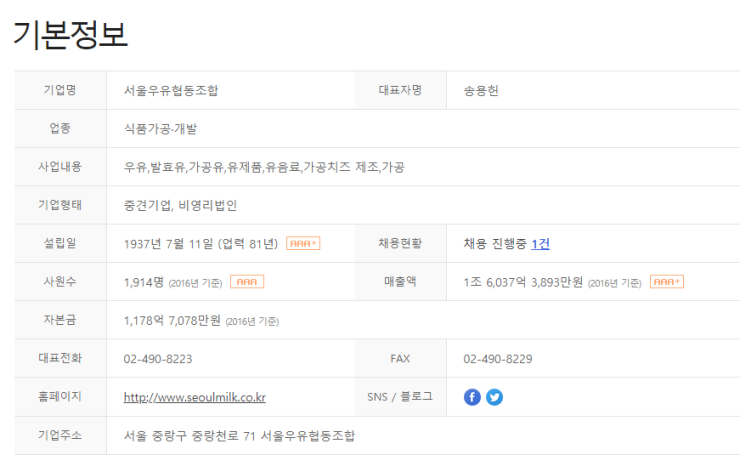Click the '기본정보' heading
The image size is (740, 455).
point(70,34)
